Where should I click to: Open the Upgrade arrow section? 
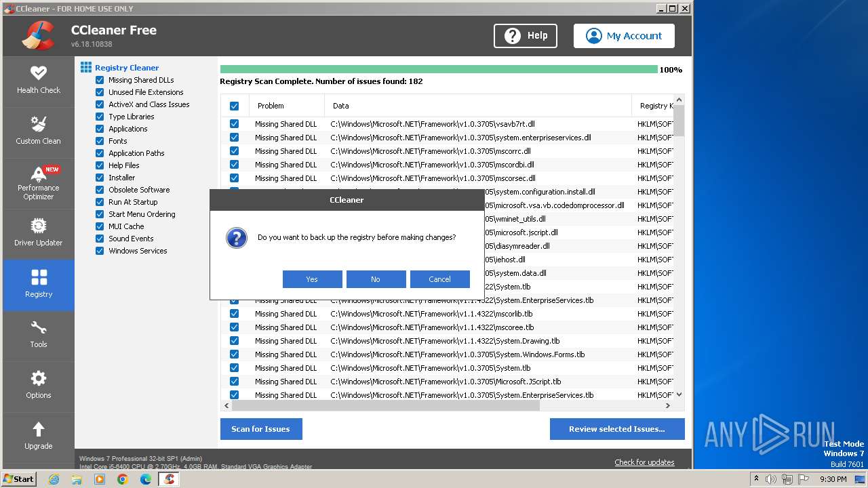[39, 436]
